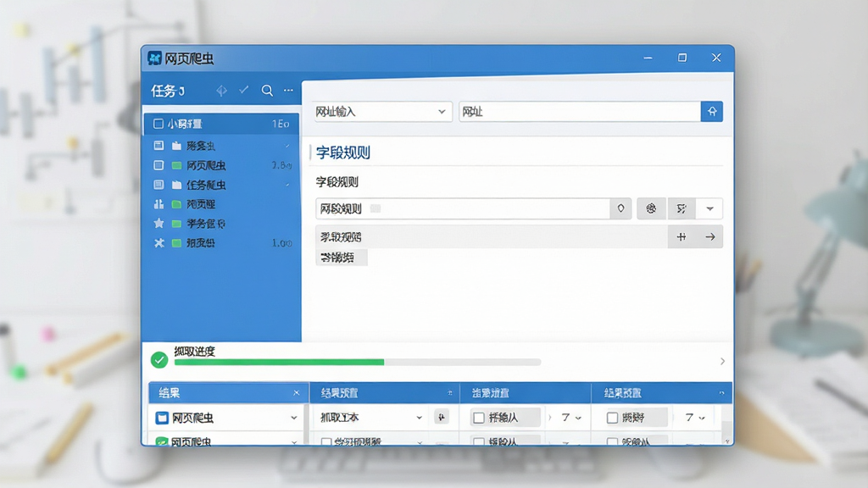Open the three-dots more menu in 任务 header
The width and height of the screenshot is (868, 488).
click(288, 90)
